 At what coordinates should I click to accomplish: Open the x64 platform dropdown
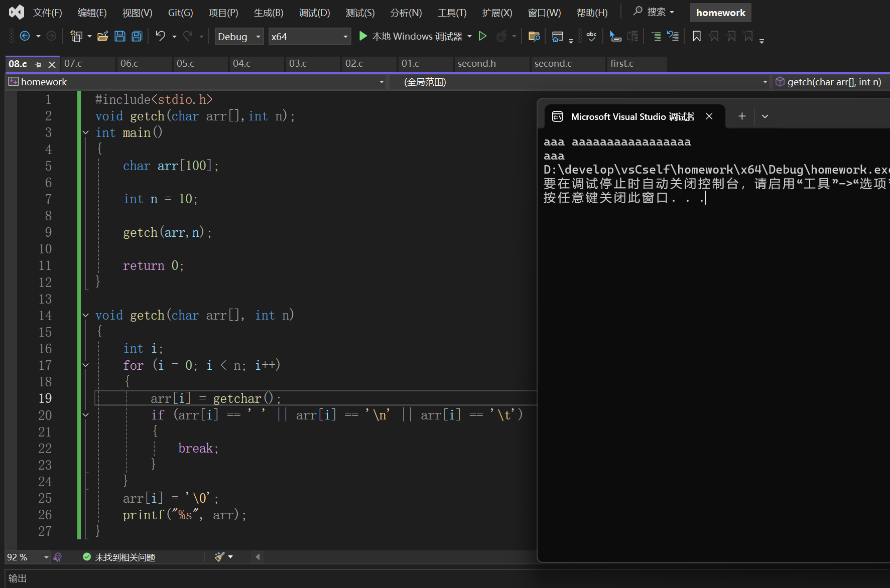point(345,37)
